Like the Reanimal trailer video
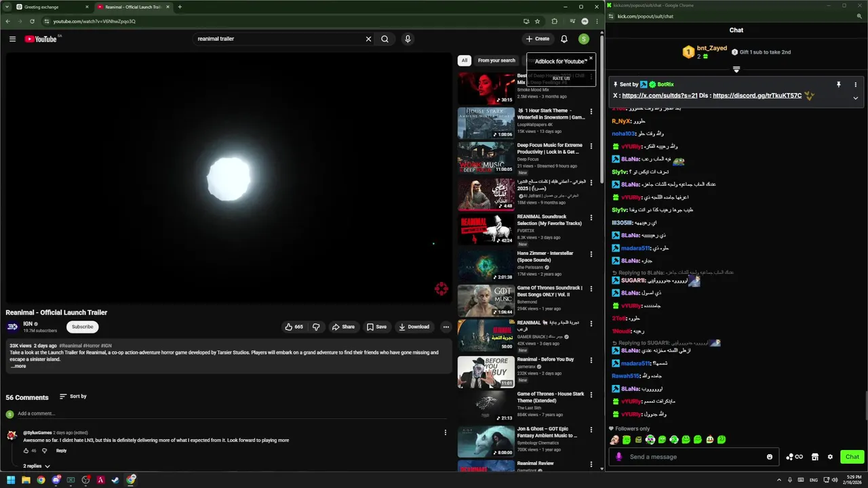The height and width of the screenshot is (488, 868). pos(294,327)
